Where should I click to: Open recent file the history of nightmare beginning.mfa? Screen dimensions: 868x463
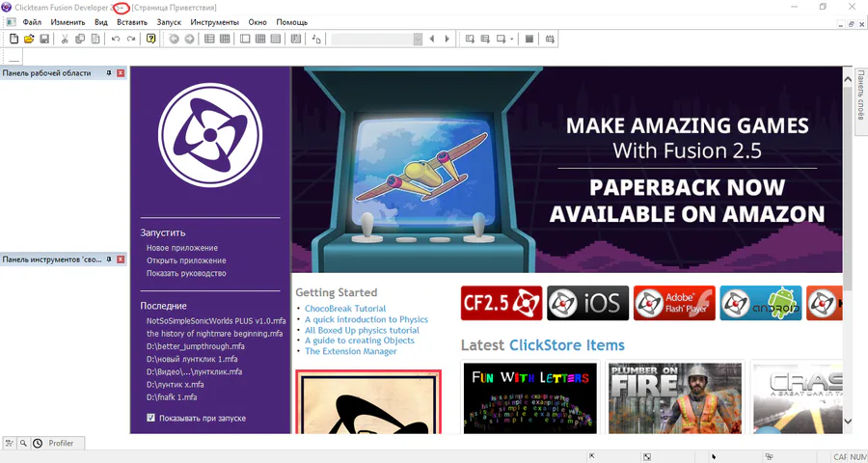click(x=214, y=334)
